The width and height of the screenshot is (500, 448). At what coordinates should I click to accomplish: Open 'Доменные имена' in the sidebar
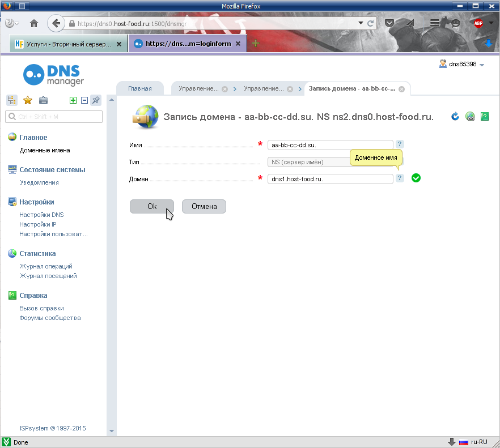point(45,151)
